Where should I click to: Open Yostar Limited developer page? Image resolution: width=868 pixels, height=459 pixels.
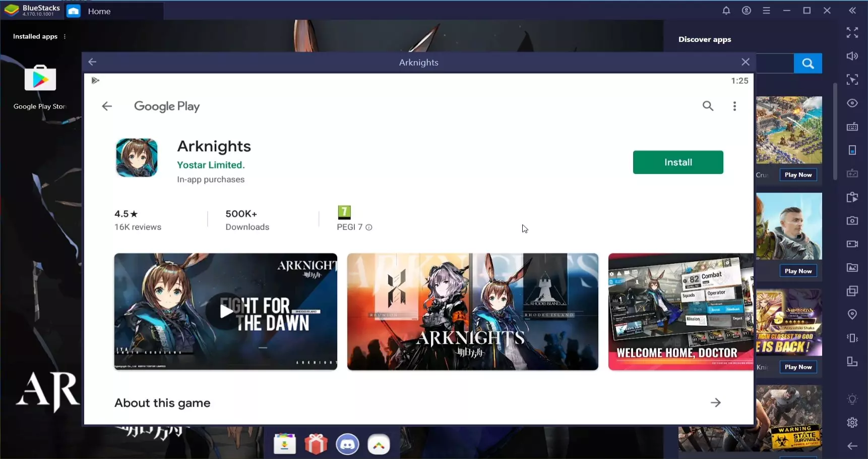pos(211,165)
